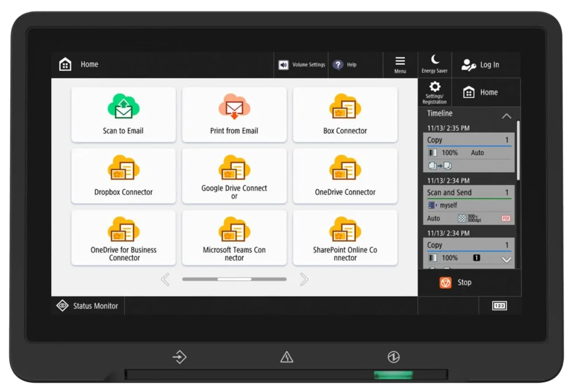Launch OneDrive for Business Connector

pos(123,237)
